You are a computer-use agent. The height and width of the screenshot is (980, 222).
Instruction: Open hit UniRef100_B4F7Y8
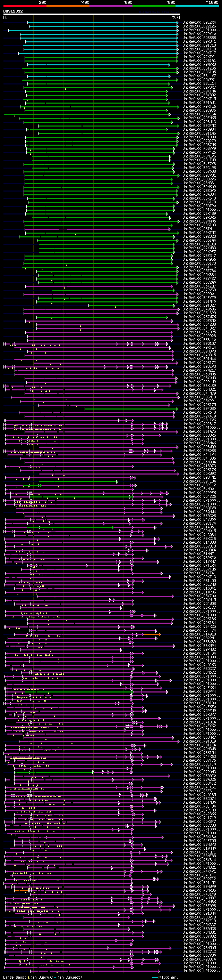(199, 164)
